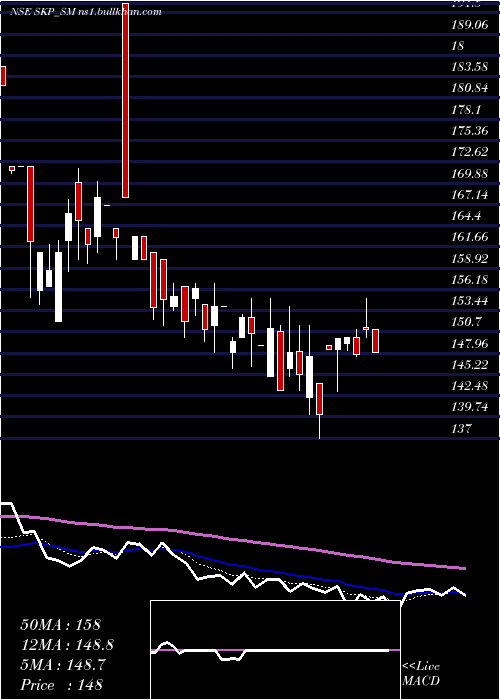Select the 180.84 price axis label
This screenshot has height=700, width=500.
point(470,88)
